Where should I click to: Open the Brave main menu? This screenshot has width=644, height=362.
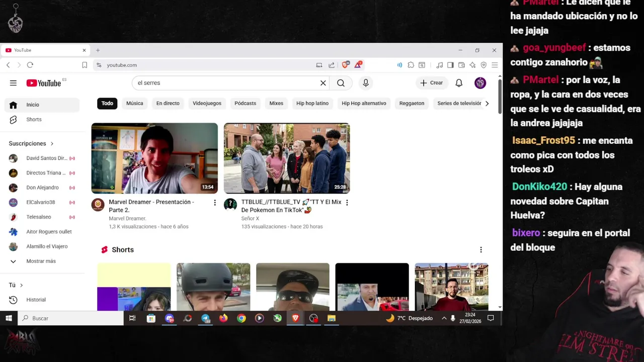pyautogui.click(x=495, y=65)
